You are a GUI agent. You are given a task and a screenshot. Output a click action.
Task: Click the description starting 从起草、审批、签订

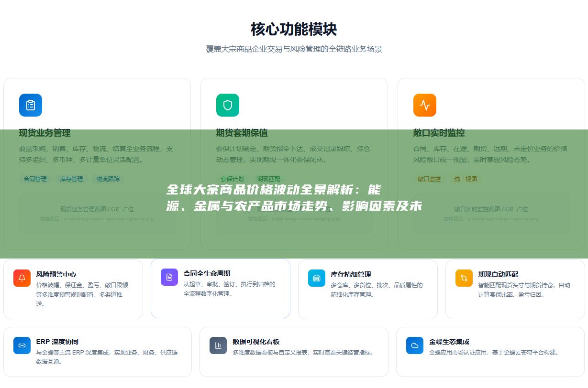230,289
